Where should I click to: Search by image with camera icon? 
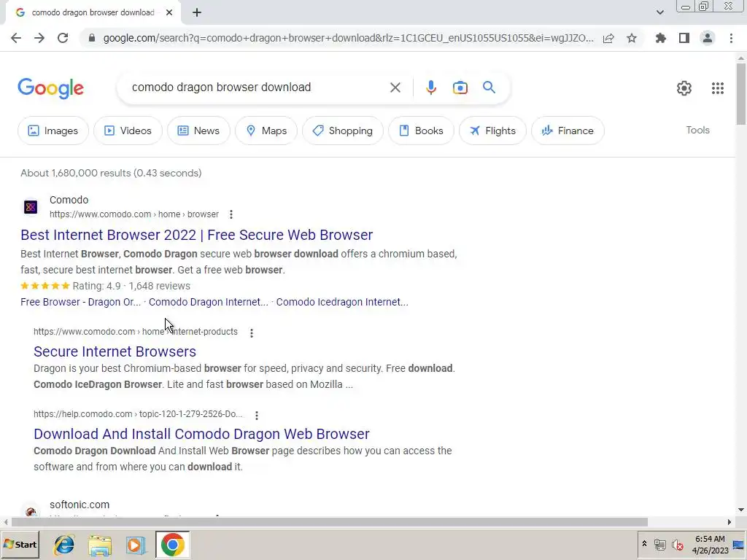[x=460, y=87]
